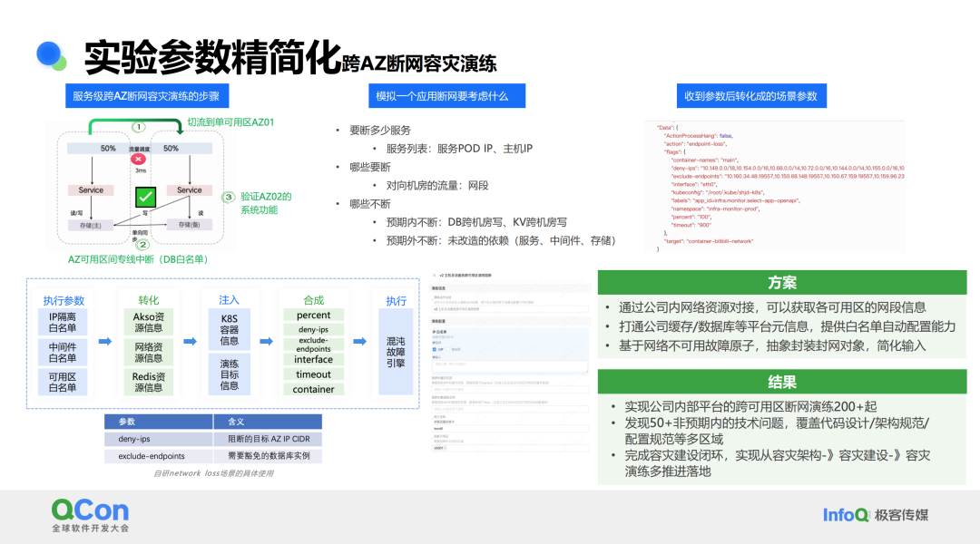Image resolution: width=980 pixels, height=544 pixels.
Task: Tick the unchecked checkbox in the embedded form
Action: (x=448, y=350)
